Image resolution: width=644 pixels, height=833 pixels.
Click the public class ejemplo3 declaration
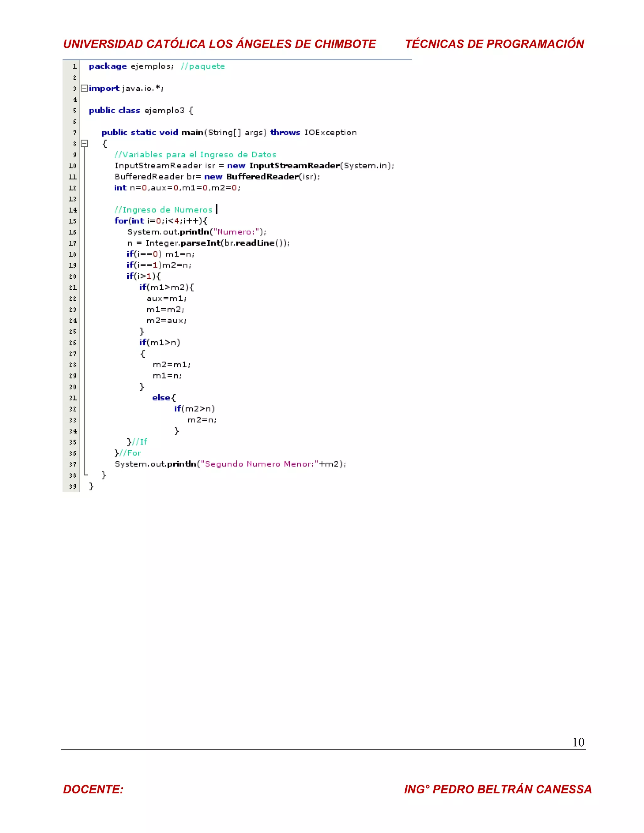point(141,111)
